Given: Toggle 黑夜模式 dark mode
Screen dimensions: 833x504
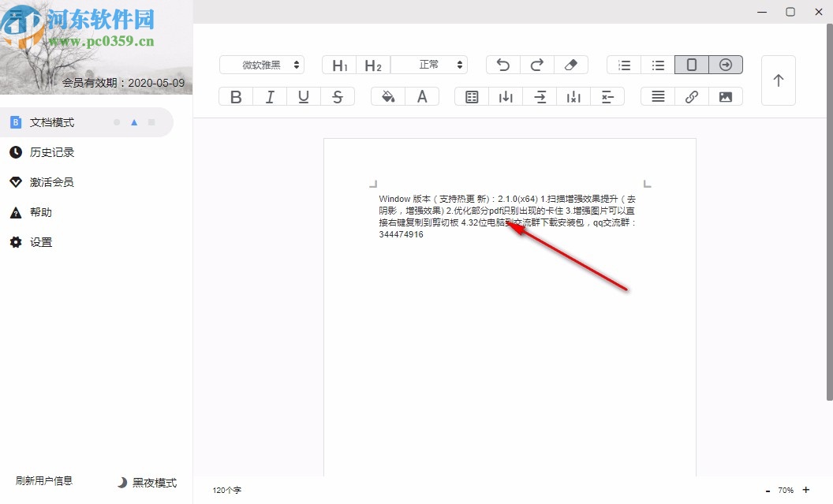Looking at the screenshot, I should pyautogui.click(x=148, y=482).
